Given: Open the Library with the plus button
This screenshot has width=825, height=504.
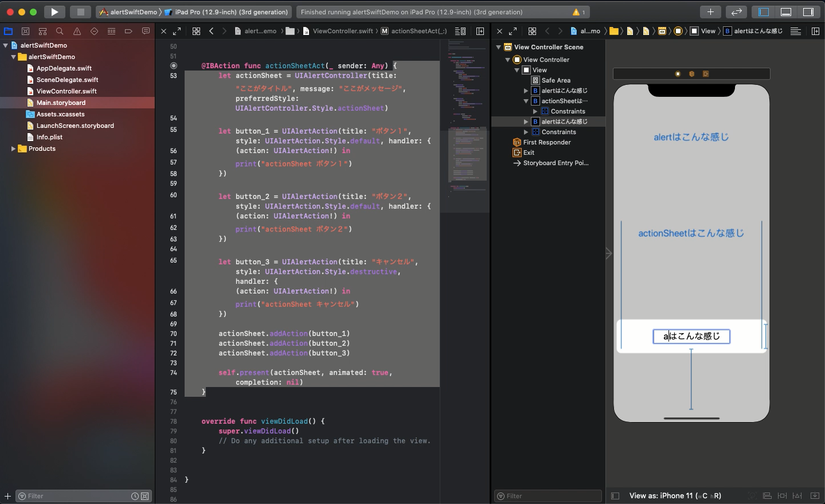Looking at the screenshot, I should coord(710,12).
